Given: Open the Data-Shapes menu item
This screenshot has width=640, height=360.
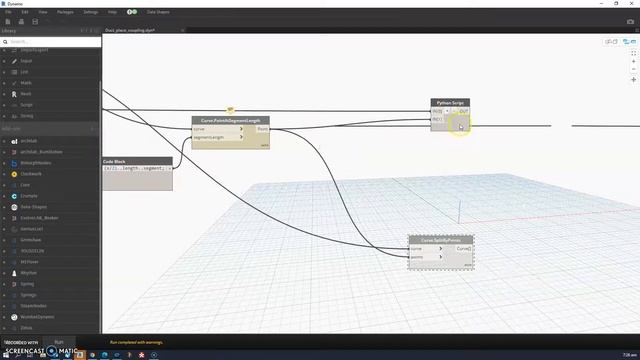Looking at the screenshot, I should pos(158,12).
